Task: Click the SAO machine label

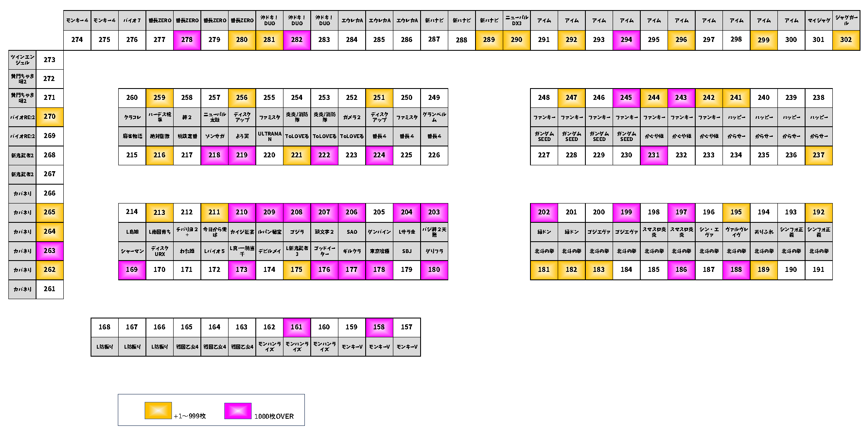Action: click(352, 232)
